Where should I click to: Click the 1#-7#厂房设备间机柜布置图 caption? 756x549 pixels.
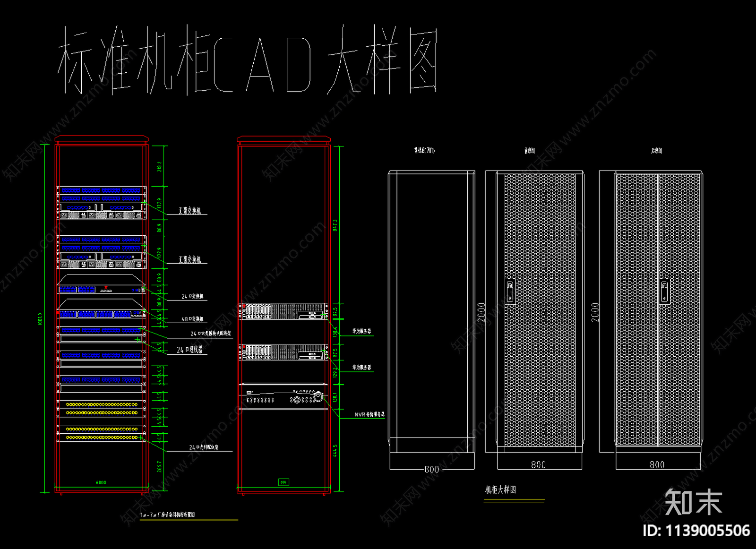167,515
